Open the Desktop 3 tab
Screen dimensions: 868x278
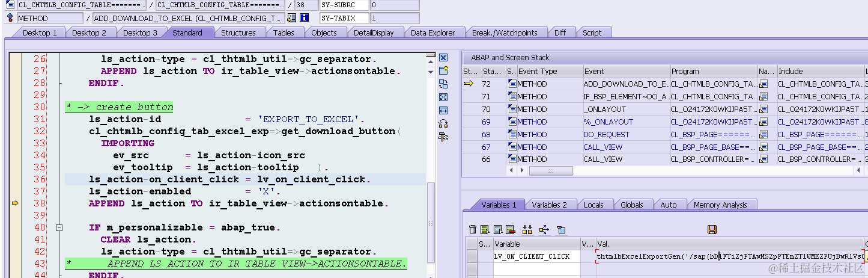click(140, 32)
